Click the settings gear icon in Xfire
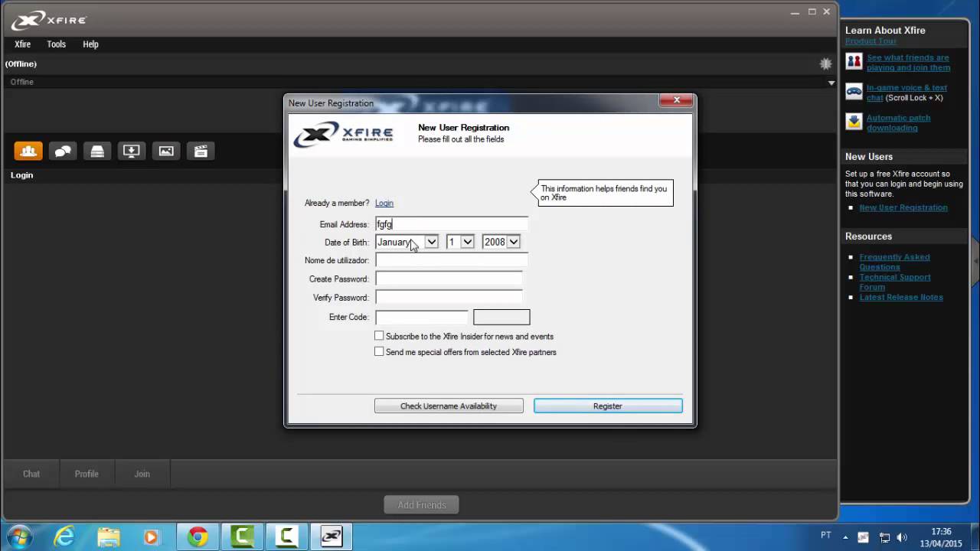980x551 pixels. coord(825,64)
